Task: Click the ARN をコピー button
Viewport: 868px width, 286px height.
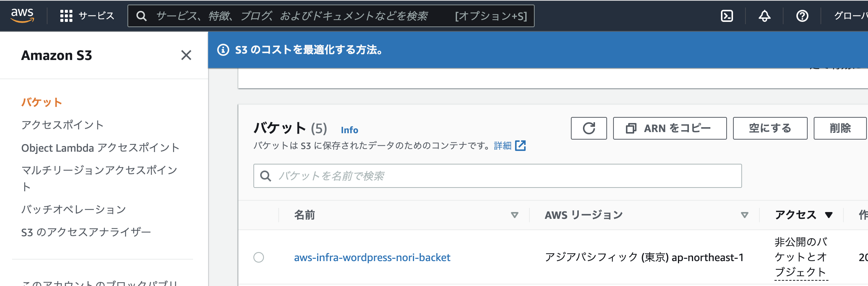Action: pyautogui.click(x=670, y=128)
